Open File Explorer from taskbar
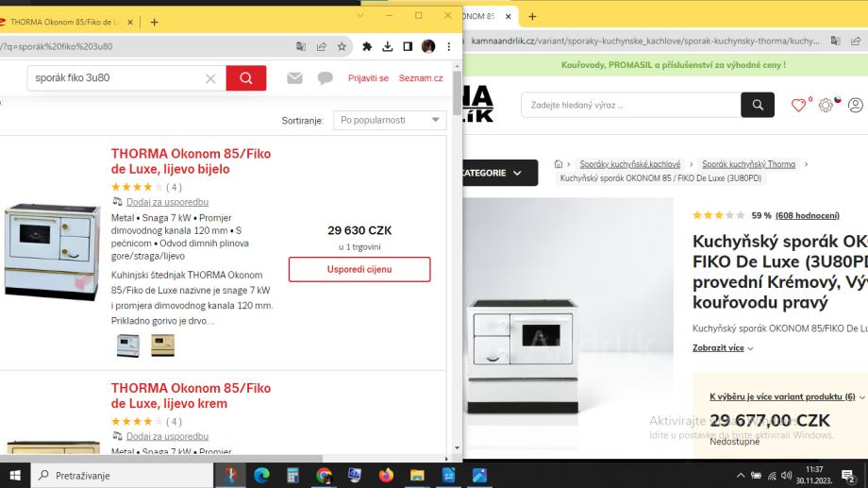The width and height of the screenshot is (868, 488). (417, 476)
